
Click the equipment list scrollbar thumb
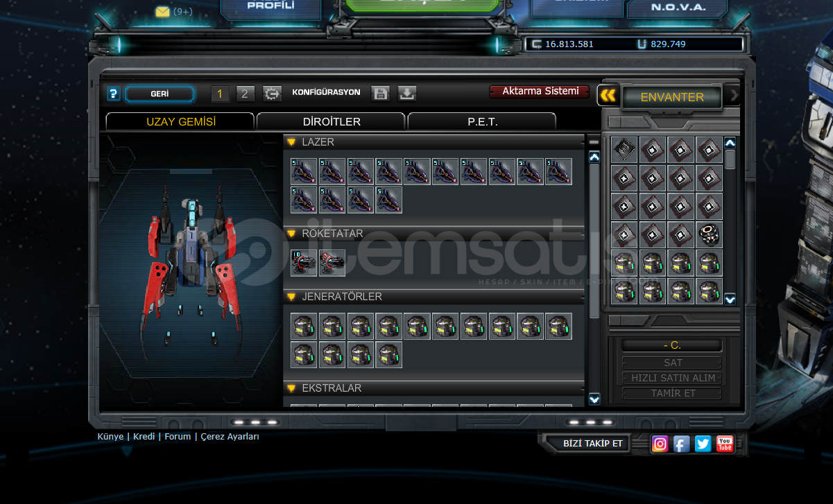[594, 241]
